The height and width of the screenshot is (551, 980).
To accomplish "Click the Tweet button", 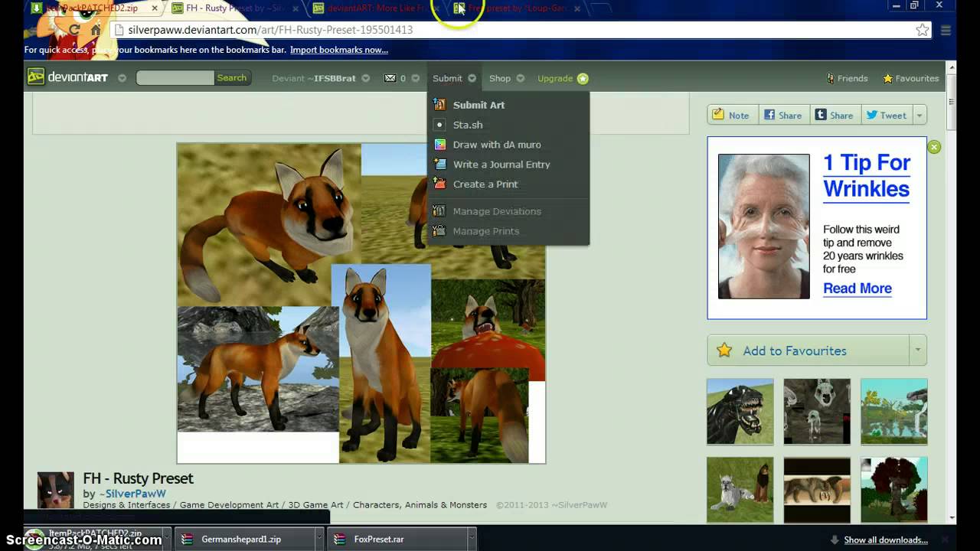I will (x=886, y=115).
